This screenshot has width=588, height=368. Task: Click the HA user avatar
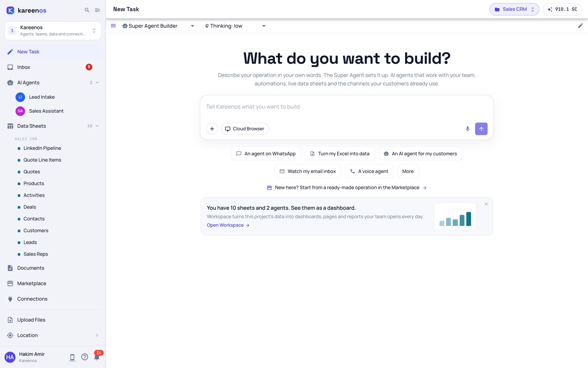(10, 357)
